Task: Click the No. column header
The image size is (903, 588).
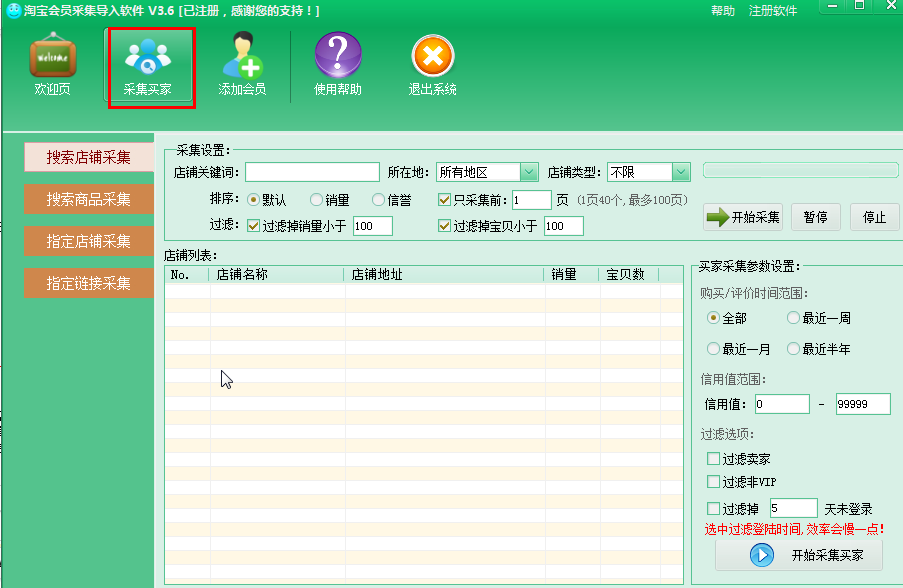Action: (x=187, y=275)
